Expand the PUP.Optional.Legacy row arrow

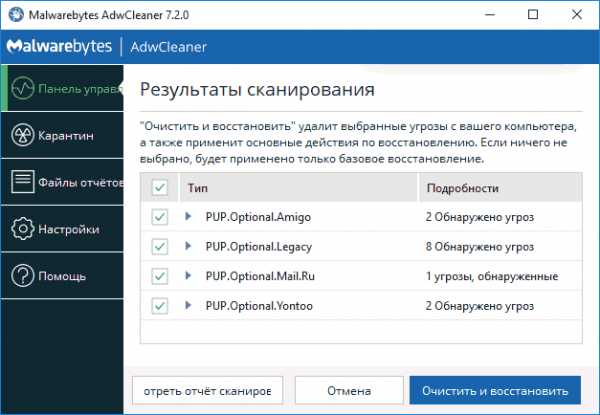pos(188,246)
